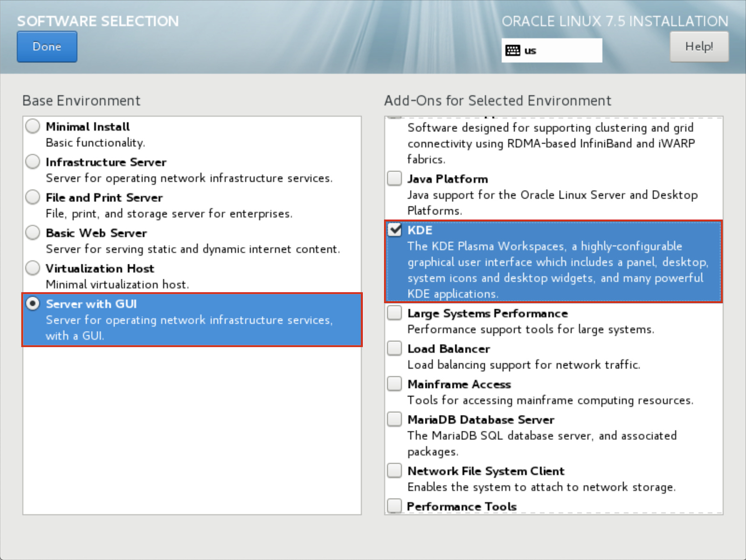Click the 'Performance Tools' label

point(462,506)
